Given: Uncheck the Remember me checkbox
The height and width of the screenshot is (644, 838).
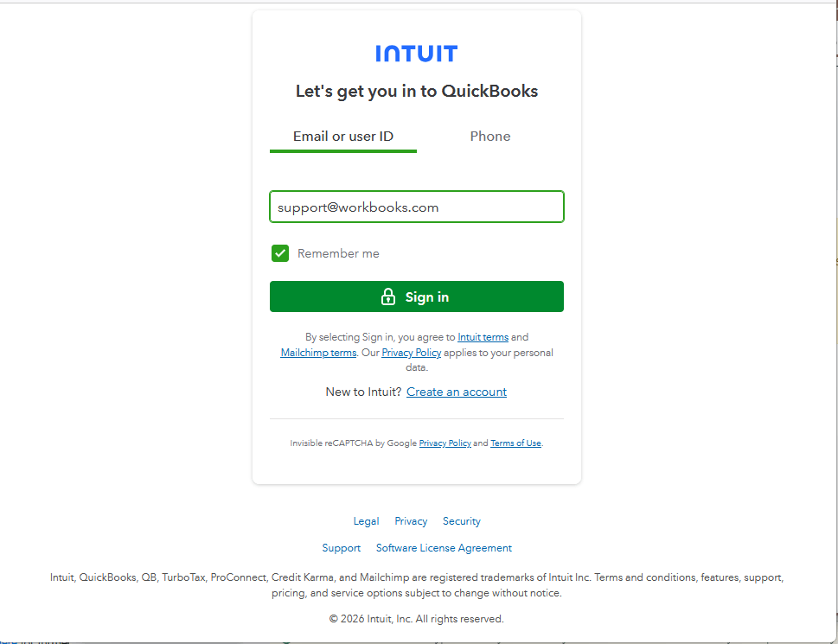Looking at the screenshot, I should pos(280,253).
